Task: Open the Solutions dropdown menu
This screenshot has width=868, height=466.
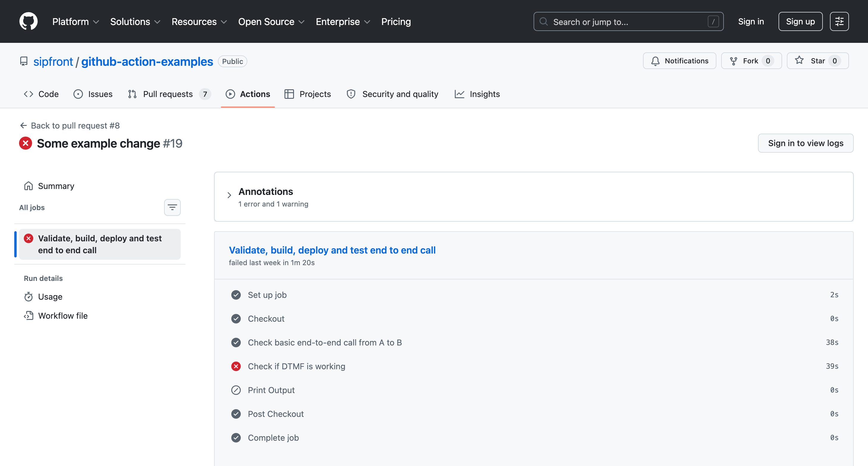Action: click(135, 22)
